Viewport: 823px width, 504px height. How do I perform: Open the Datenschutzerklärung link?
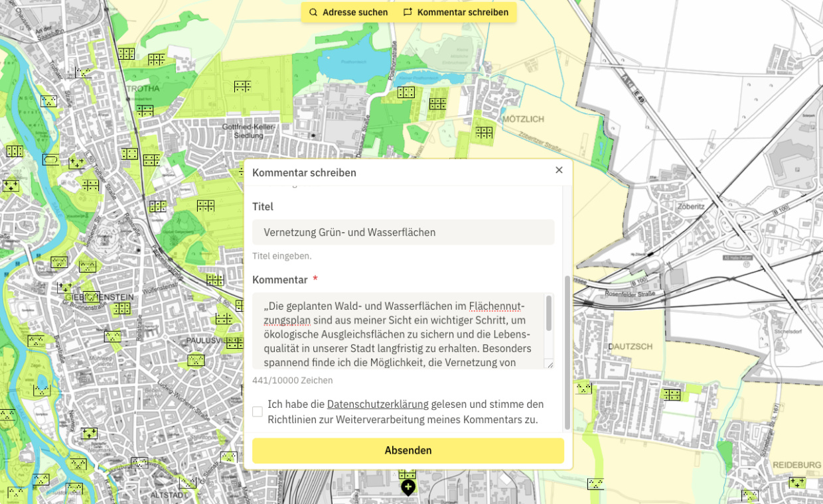click(x=378, y=404)
